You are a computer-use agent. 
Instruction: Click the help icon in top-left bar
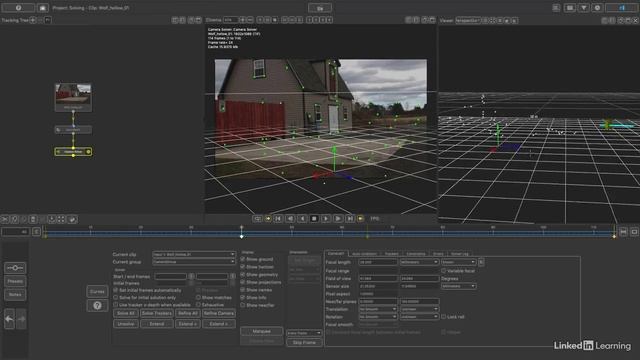tap(18, 8)
